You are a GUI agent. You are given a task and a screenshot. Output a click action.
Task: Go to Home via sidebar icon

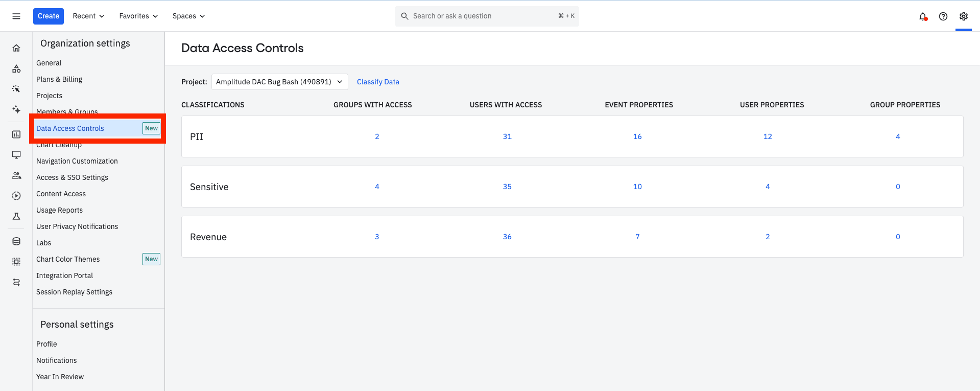pos(16,48)
